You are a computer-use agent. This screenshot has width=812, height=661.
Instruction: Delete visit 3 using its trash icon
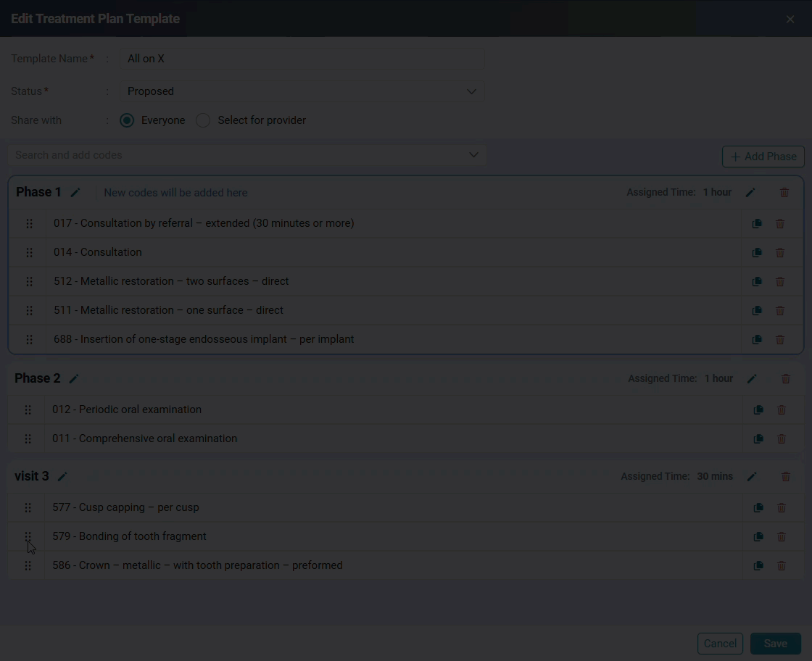click(x=786, y=477)
